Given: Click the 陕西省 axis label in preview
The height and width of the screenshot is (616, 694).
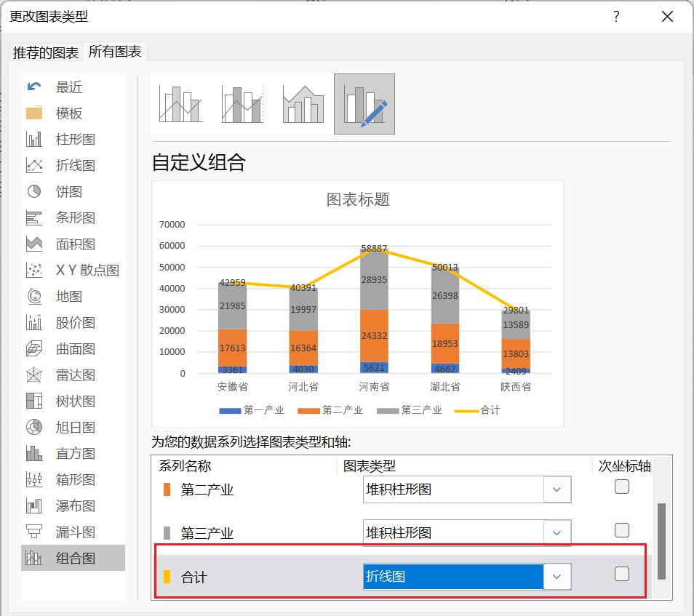Looking at the screenshot, I should click(516, 387).
